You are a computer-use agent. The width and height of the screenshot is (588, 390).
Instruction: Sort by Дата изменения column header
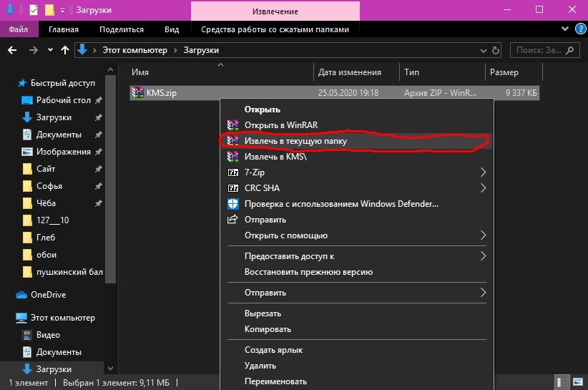click(357, 72)
